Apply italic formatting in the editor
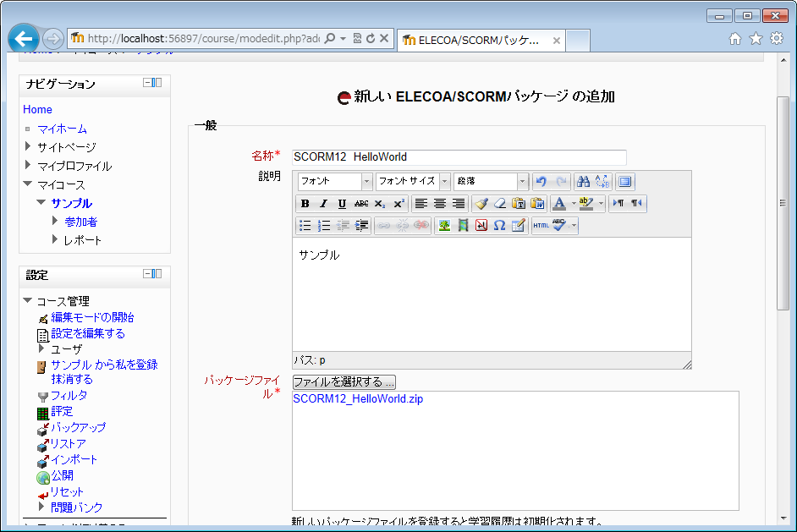797x532 pixels. [x=323, y=204]
